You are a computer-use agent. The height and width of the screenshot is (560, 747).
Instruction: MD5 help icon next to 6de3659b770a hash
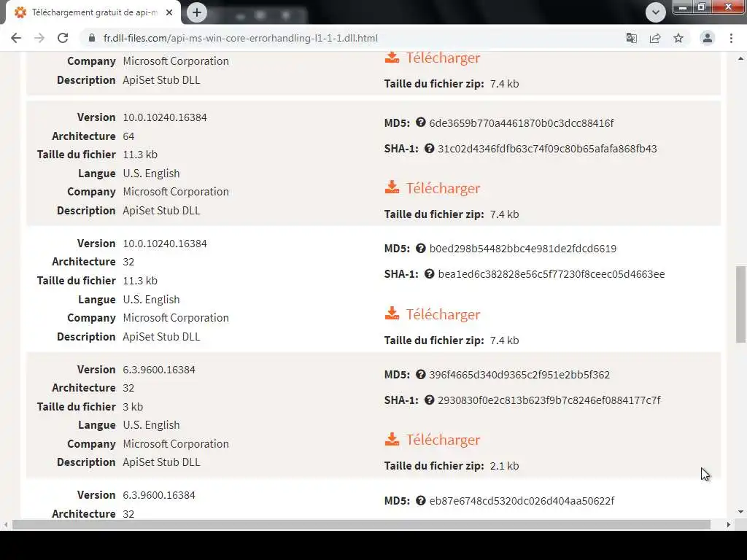[x=420, y=122]
